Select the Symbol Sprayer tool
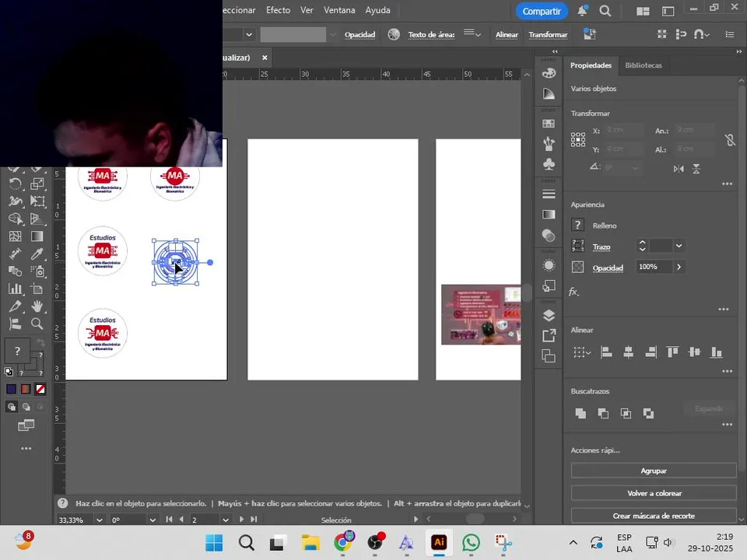Screen dimensions: 747x560 coord(37,271)
